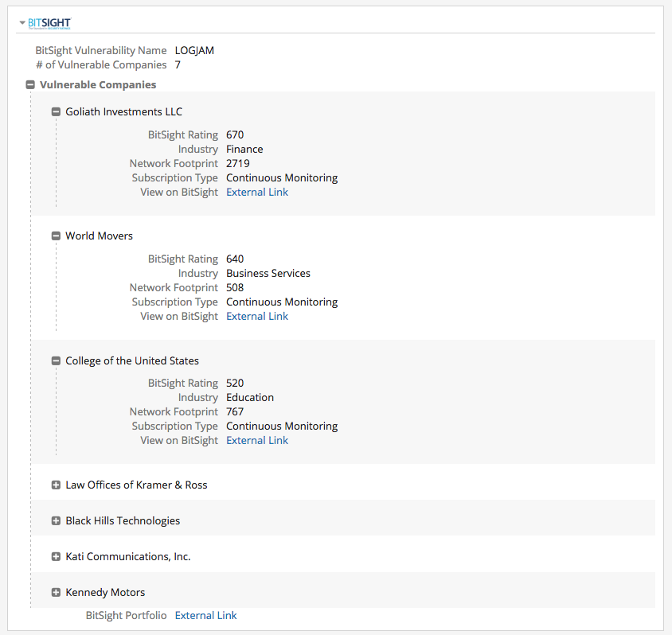Select the World Movers company name
The width and height of the screenshot is (672, 635).
point(99,236)
